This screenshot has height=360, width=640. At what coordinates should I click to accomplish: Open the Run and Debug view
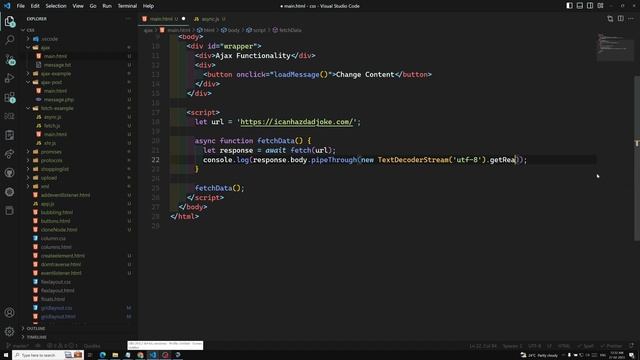(x=9, y=78)
